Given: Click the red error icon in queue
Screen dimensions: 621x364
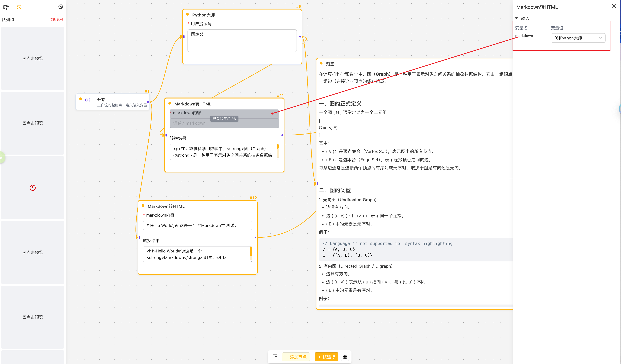Looking at the screenshot, I should click(x=33, y=188).
